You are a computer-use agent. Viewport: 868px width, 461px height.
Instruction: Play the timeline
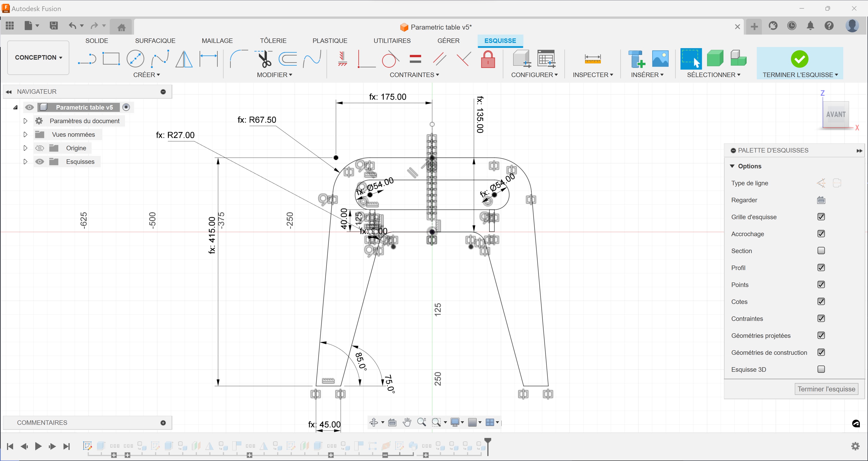coord(38,446)
